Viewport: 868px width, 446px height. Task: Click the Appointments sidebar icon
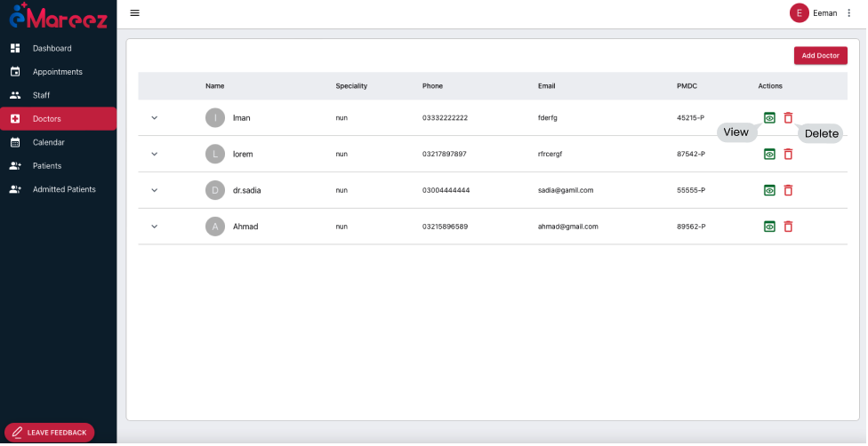pos(15,72)
